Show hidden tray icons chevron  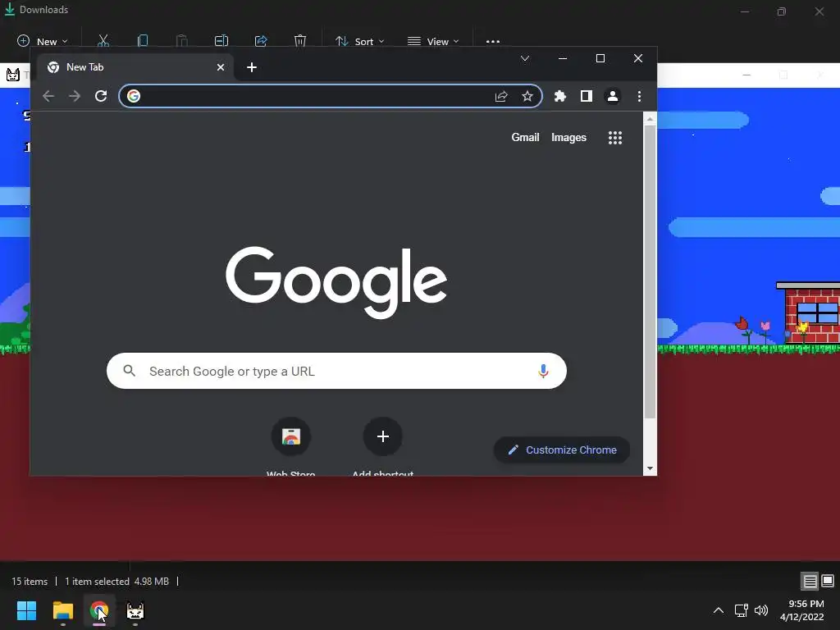[719, 610]
